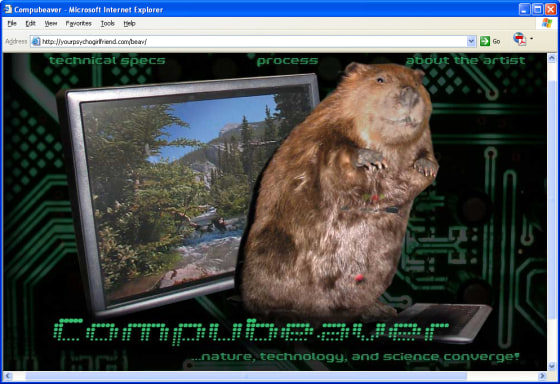Expand the PDF toolbar options arrow

coord(531,39)
